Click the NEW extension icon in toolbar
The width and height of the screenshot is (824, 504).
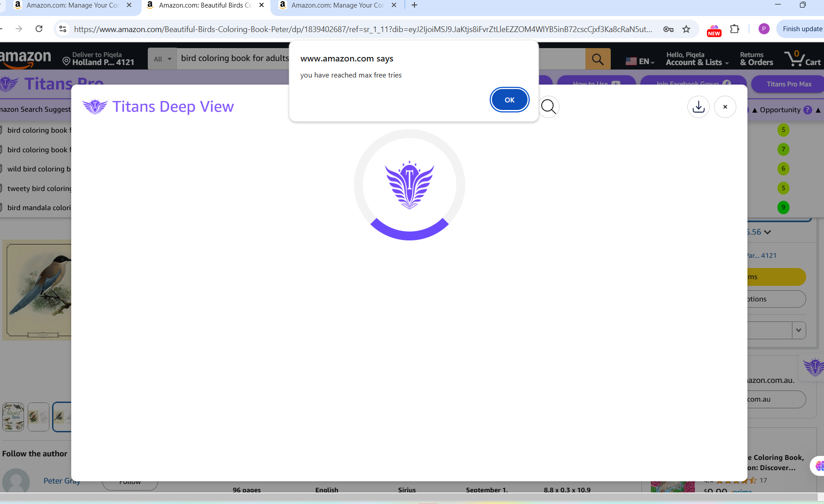(x=714, y=30)
